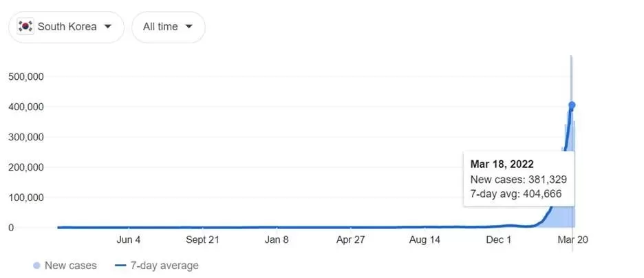Screen dimensions: 644x278
Task: Click the 7-day average legend line
Action: point(120,266)
